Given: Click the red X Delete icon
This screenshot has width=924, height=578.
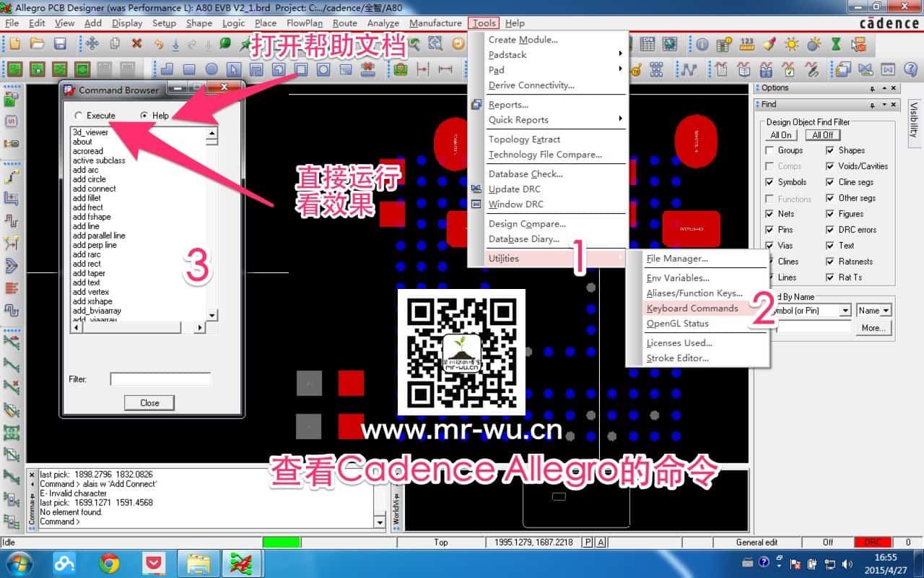Looking at the screenshot, I should (136, 44).
